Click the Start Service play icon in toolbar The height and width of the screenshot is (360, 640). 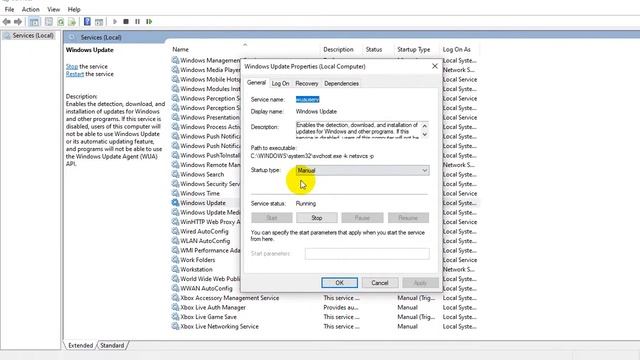tap(115, 22)
